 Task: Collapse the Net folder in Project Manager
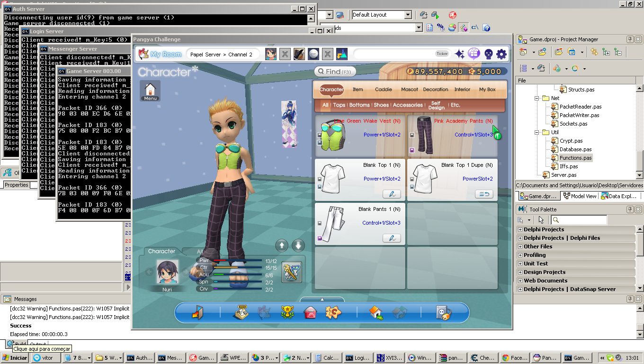[x=538, y=98]
